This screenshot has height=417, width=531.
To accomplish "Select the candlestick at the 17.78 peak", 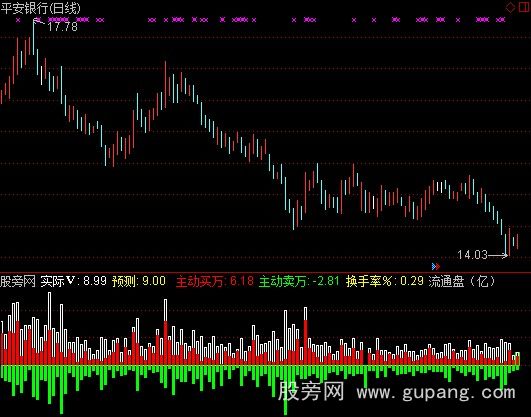I will pyautogui.click(x=34, y=37).
